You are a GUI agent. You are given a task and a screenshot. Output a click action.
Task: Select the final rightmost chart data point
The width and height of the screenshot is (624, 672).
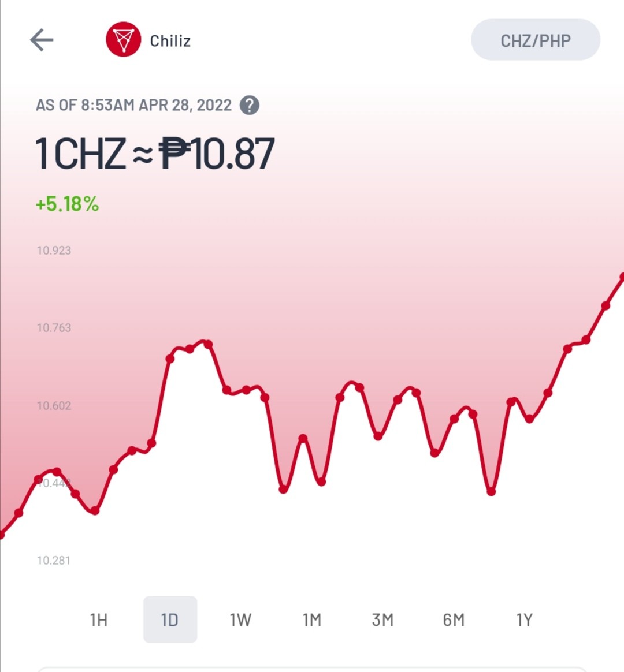click(x=622, y=278)
